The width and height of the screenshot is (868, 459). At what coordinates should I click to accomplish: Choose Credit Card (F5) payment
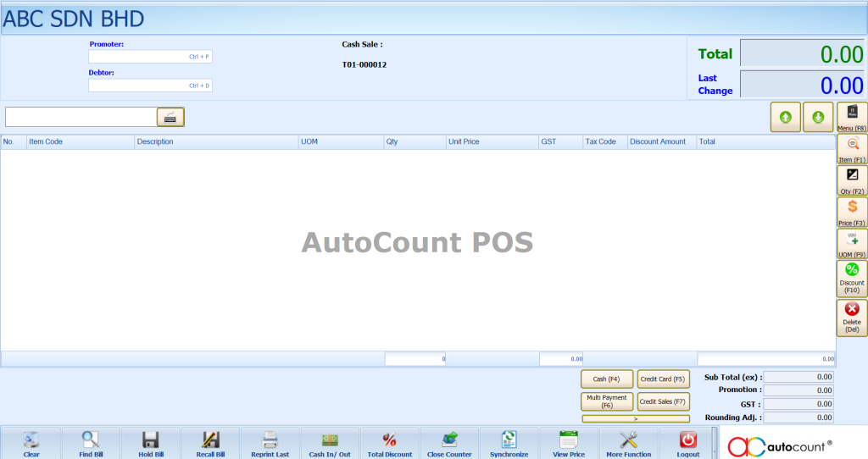663,379
